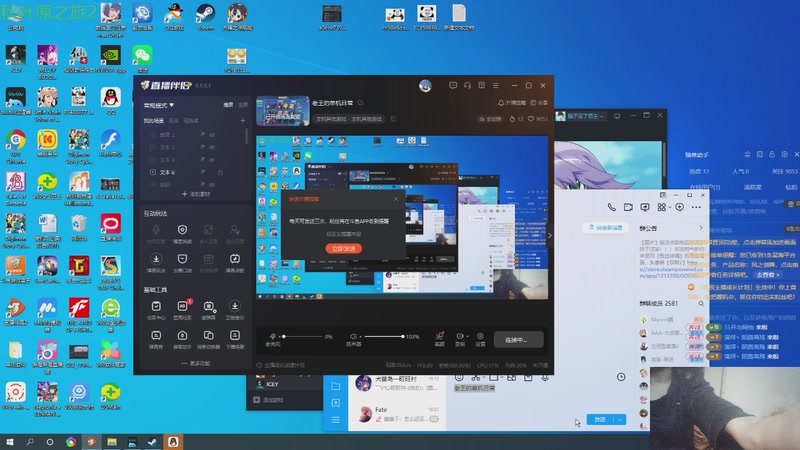This screenshot has height=450, width=800.
Task: Toggle visibility of the last source row
Action: click(x=212, y=185)
